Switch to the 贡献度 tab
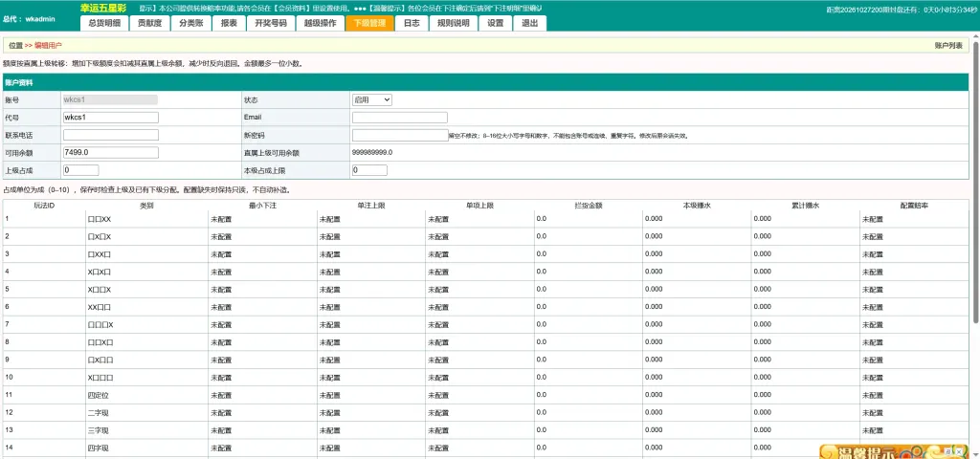This screenshot has height=459, width=980. pyautogui.click(x=149, y=23)
